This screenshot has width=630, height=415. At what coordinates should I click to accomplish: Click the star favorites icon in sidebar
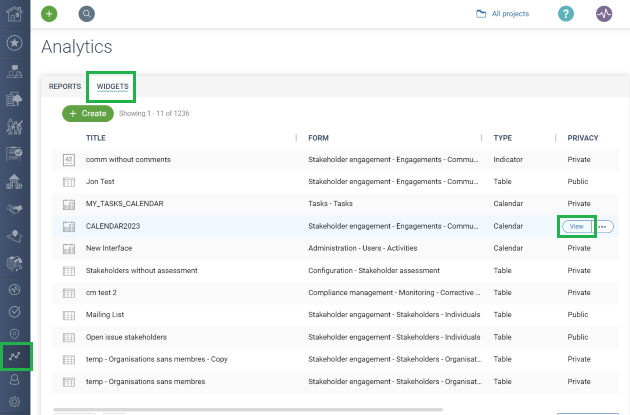point(15,44)
